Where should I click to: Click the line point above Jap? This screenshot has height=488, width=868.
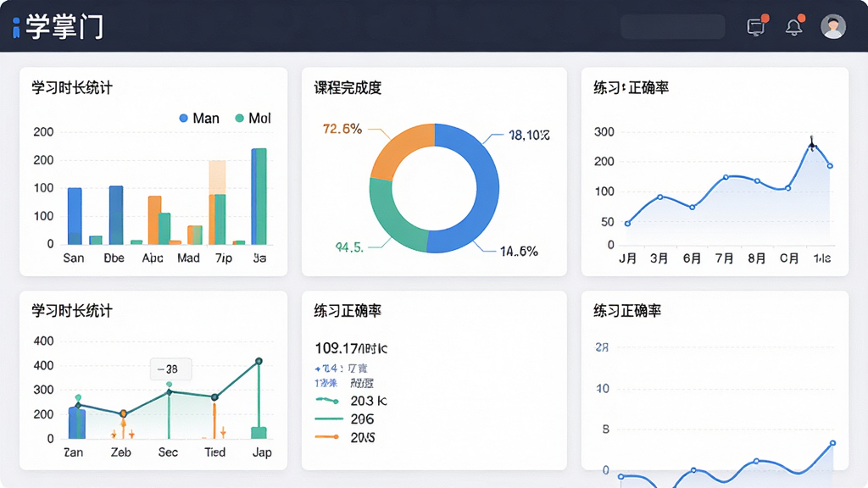click(x=259, y=361)
